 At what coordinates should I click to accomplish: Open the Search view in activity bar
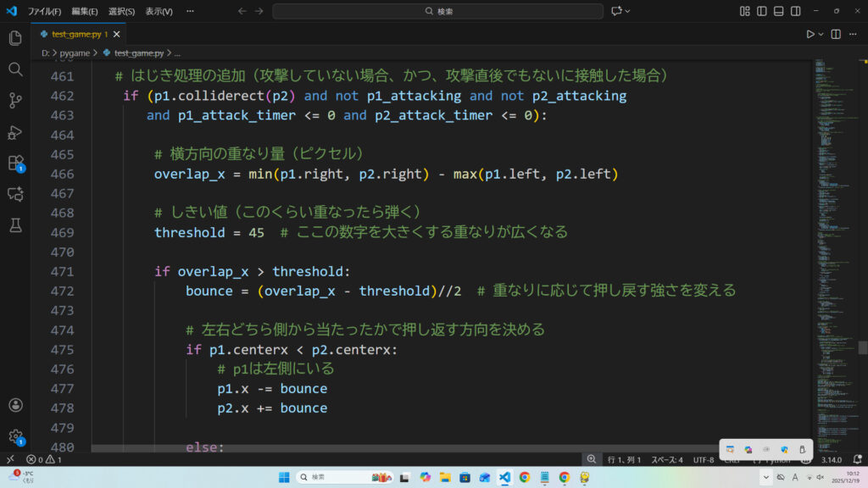point(15,69)
